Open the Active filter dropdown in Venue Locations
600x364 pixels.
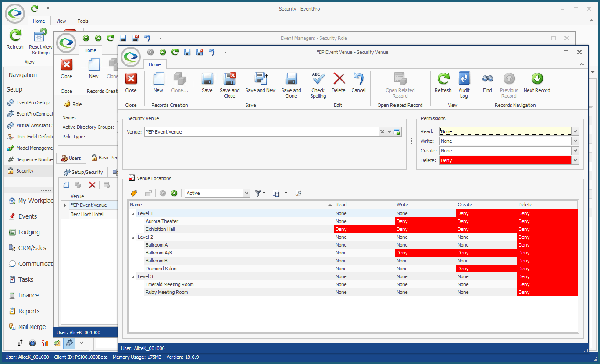click(246, 193)
